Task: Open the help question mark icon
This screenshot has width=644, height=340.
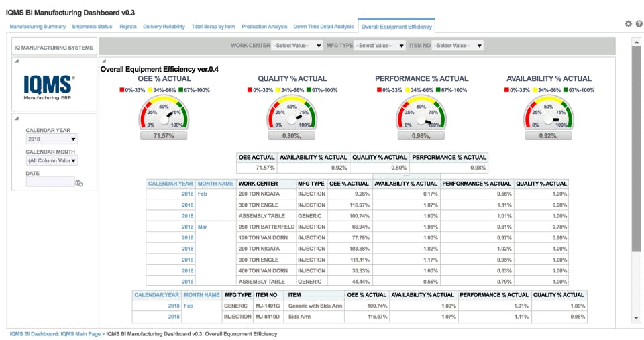Action: (x=639, y=24)
